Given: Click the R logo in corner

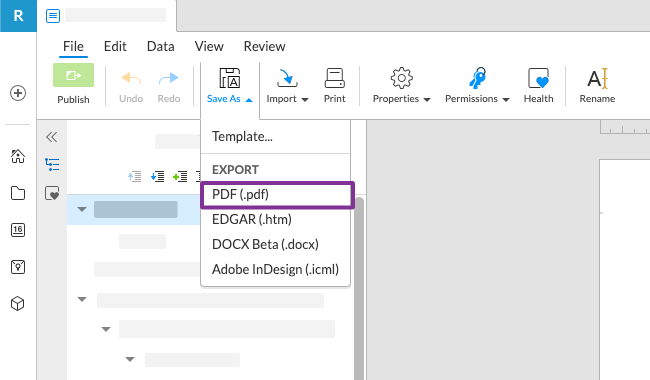Looking at the screenshot, I should [18, 16].
